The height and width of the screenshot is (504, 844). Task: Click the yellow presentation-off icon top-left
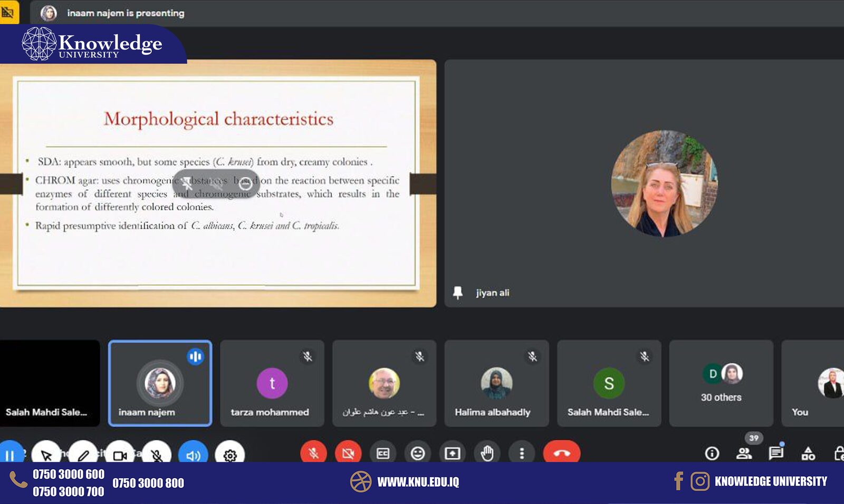8,12
